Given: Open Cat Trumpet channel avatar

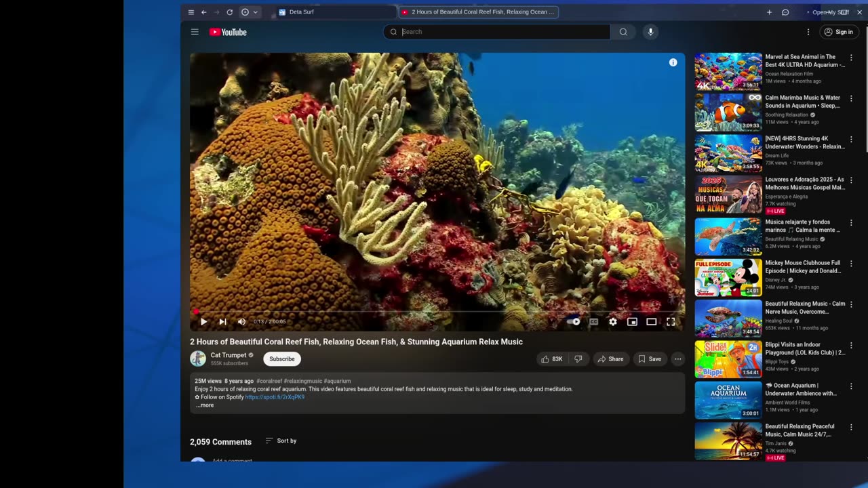Looking at the screenshot, I should point(198,359).
